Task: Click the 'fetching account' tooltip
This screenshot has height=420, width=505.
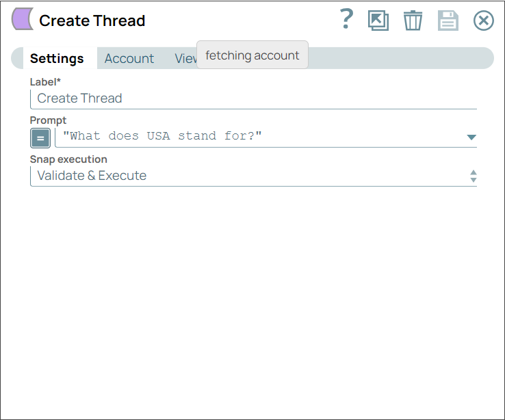Action: coord(252,55)
